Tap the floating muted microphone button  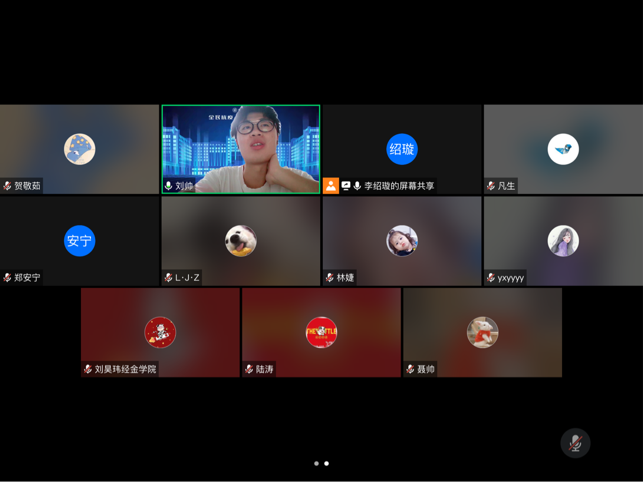pyautogui.click(x=575, y=443)
